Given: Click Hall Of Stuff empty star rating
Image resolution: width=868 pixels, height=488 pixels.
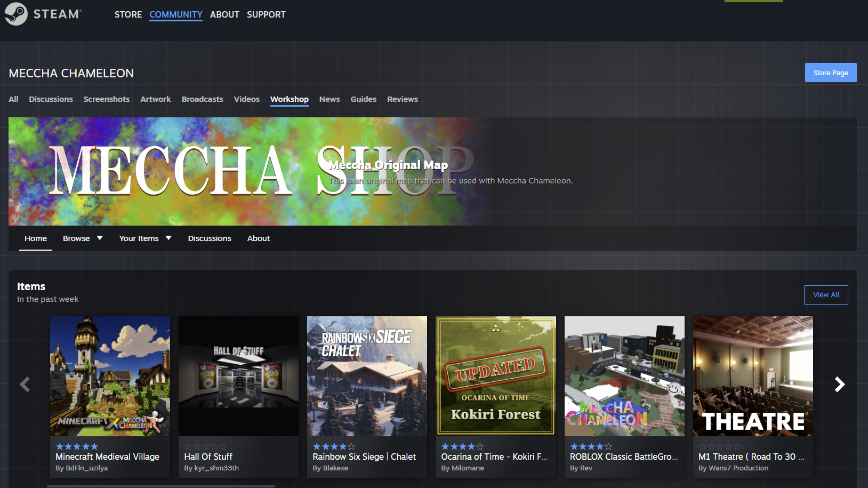Looking at the screenshot, I should 205,446.
